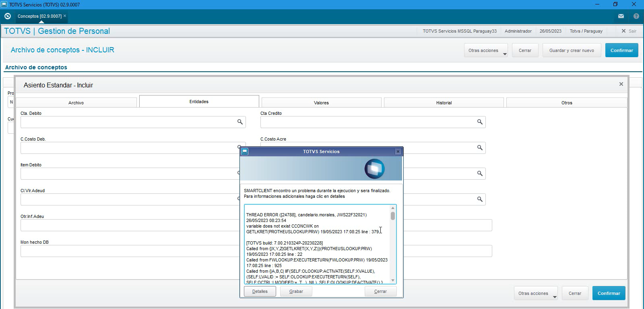Image resolution: width=644 pixels, height=309 pixels.
Task: Click the error log scrollbar thumb
Action: pos(393,216)
